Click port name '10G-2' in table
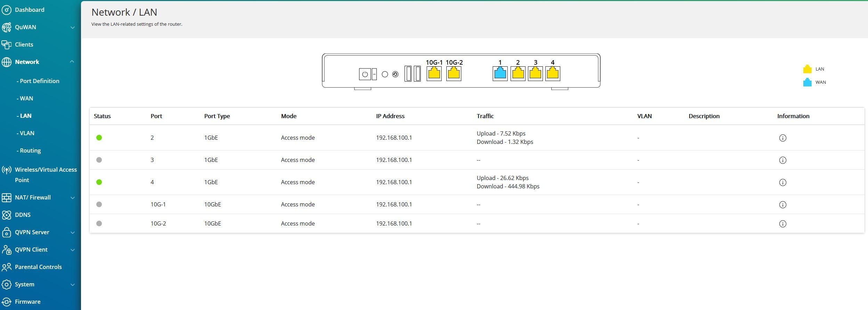This screenshot has width=868, height=310. tap(158, 223)
